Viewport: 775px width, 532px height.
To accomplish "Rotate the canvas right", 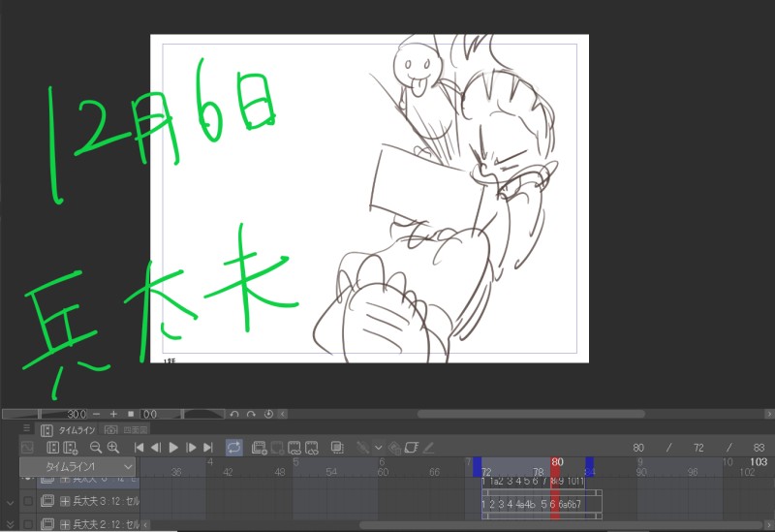I will (x=251, y=414).
